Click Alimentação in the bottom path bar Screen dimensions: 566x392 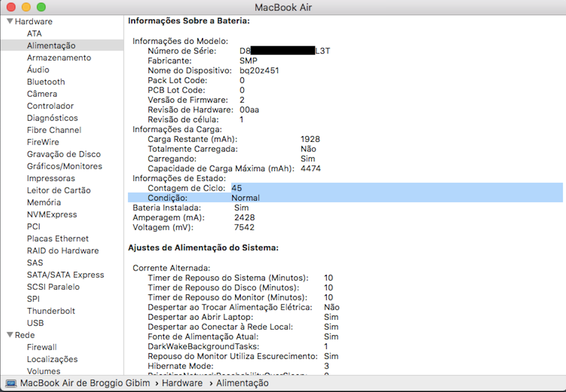tap(242, 383)
